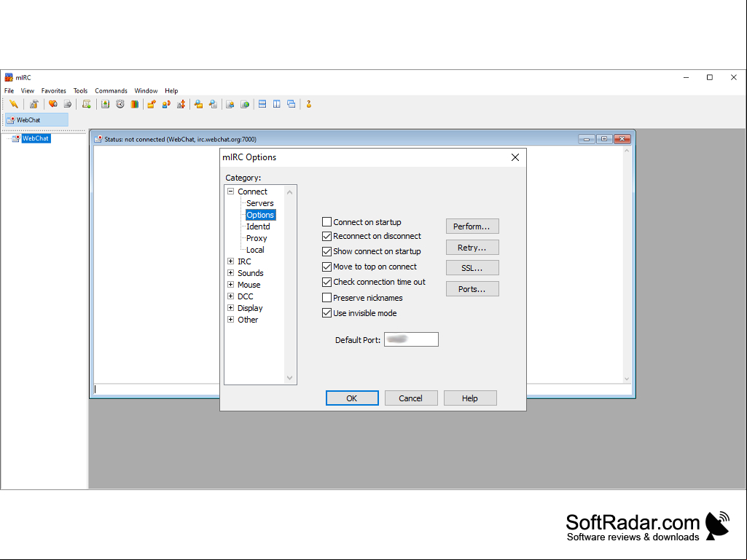Click the Connect lightning bolt toolbar icon

click(13, 104)
